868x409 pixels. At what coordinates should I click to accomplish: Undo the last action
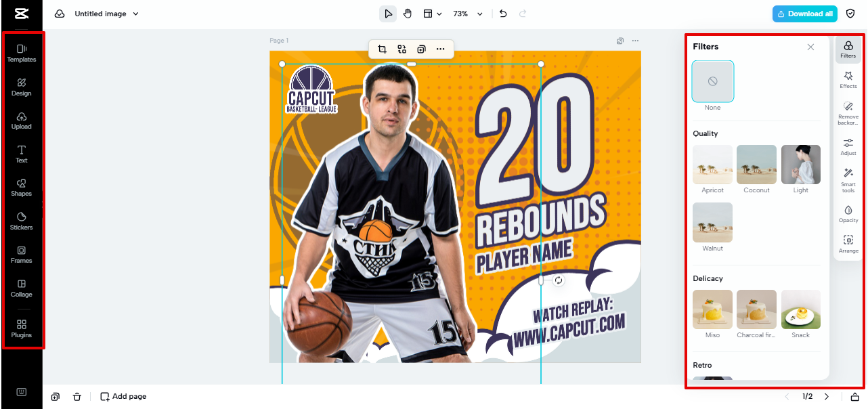502,13
